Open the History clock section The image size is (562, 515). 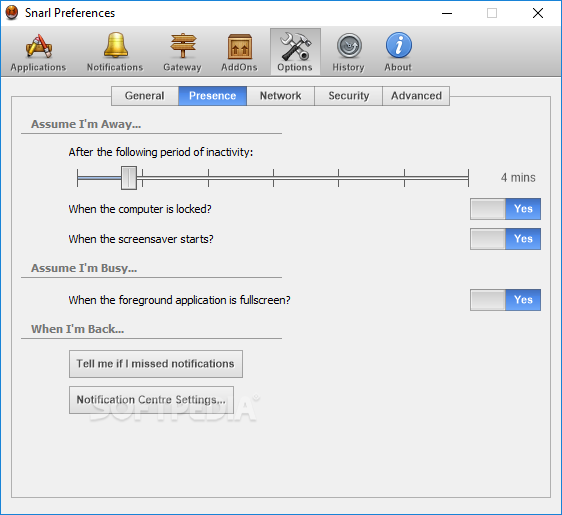click(348, 52)
